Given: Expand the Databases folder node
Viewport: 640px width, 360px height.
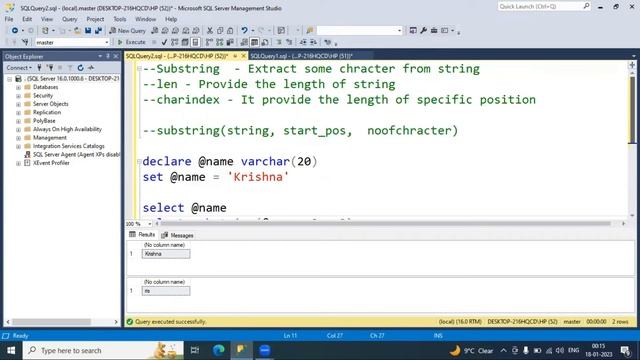Looking at the screenshot, I should (x=18, y=87).
